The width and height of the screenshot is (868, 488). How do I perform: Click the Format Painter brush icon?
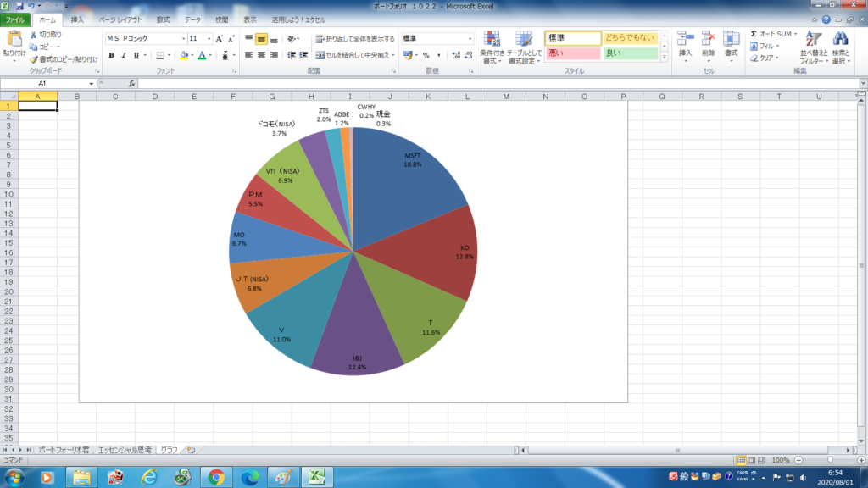[x=34, y=59]
